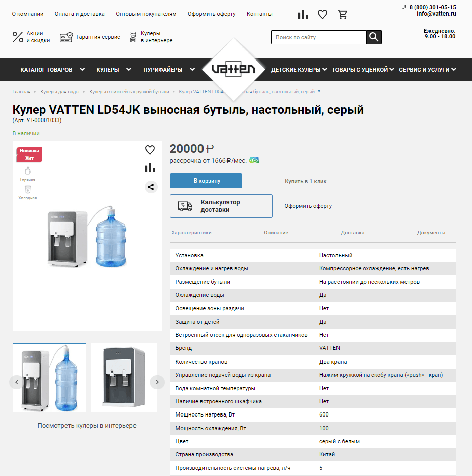This screenshot has width=472, height=476.
Task: Switch to the Описание tab
Action: (x=276, y=233)
